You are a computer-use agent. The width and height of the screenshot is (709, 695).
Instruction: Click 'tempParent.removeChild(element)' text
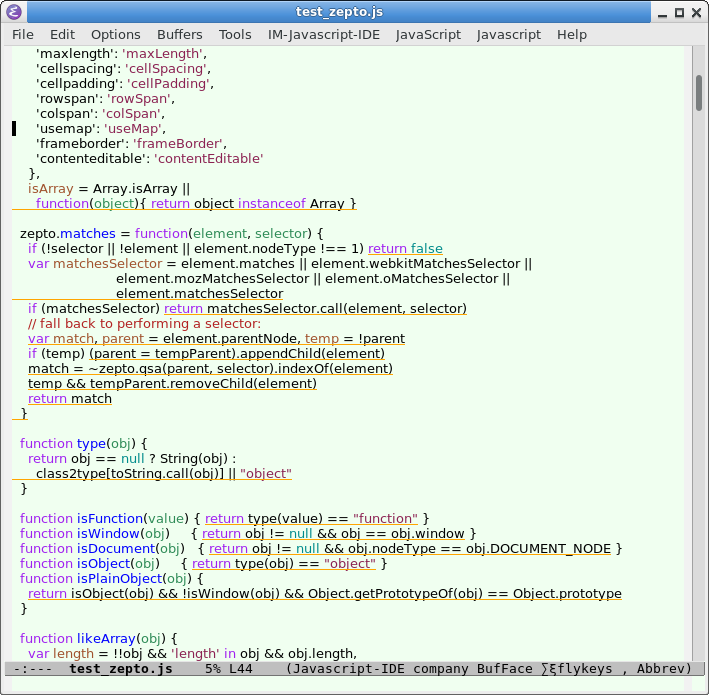203,383
